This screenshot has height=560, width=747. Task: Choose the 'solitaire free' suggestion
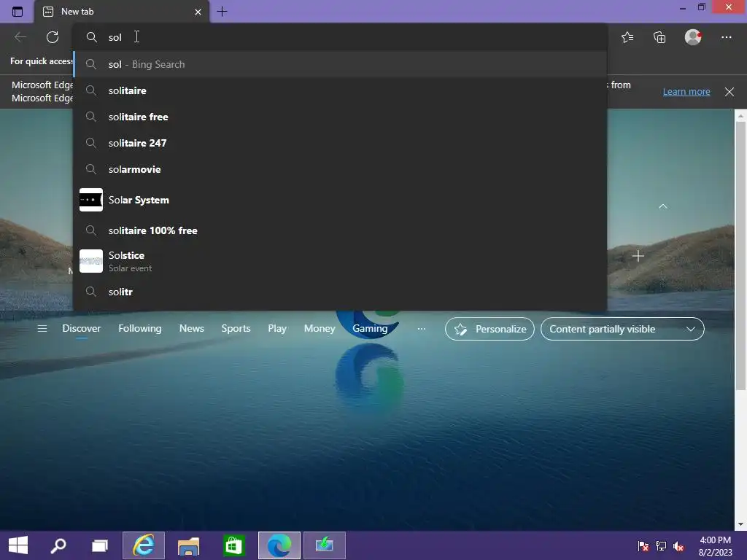(340, 117)
